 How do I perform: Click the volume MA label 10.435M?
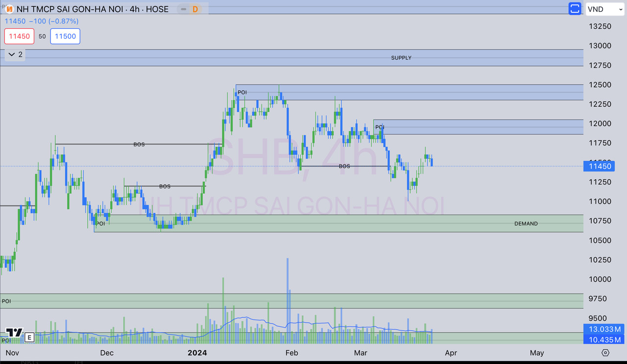click(x=603, y=340)
